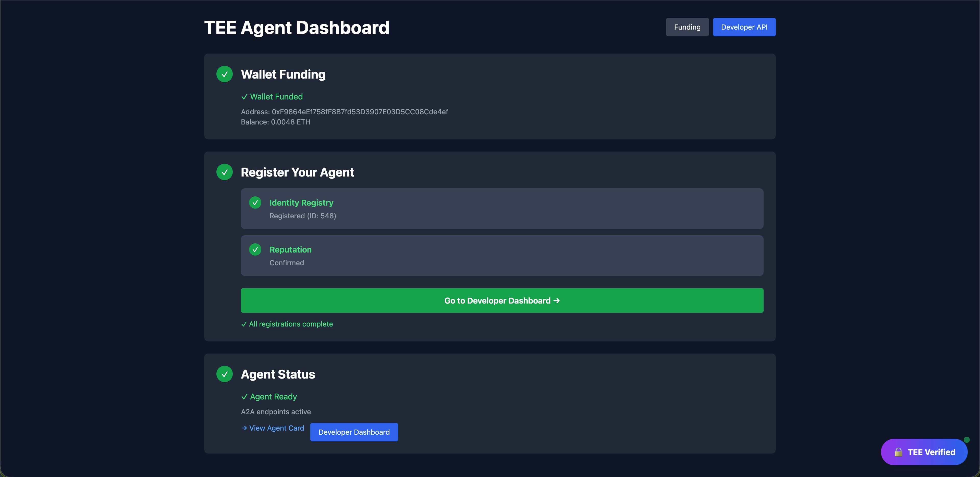Image resolution: width=980 pixels, height=477 pixels.
Task: Click the lock icon in TEE Verified badge
Action: point(898,452)
